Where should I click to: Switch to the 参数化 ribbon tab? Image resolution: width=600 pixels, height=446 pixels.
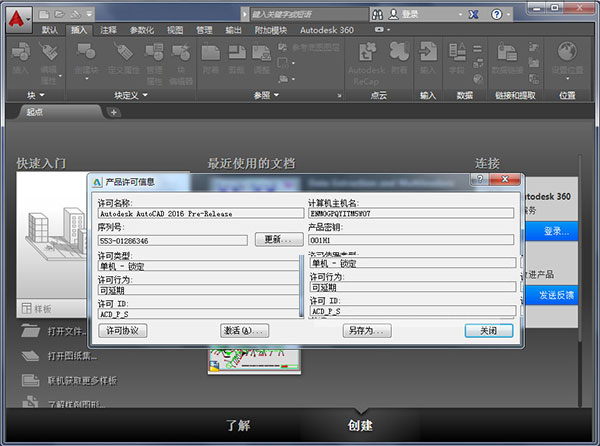tap(142, 30)
